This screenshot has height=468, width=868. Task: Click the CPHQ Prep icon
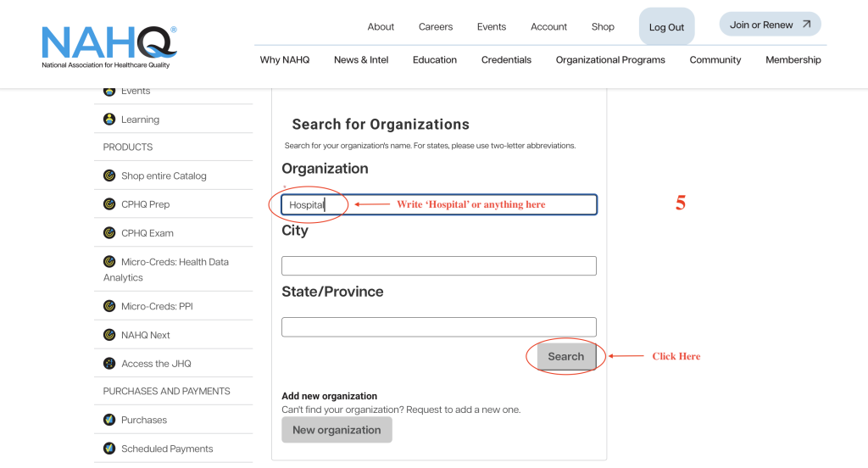coord(109,203)
